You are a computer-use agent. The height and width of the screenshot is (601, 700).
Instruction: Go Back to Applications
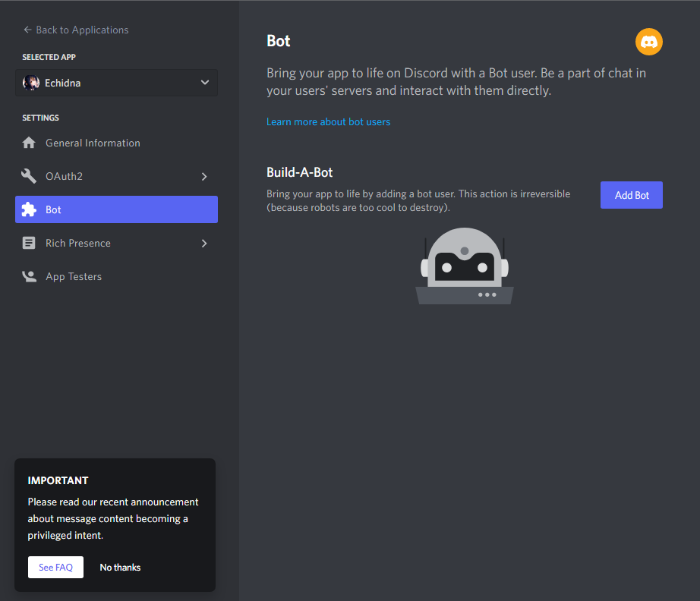[x=76, y=30]
